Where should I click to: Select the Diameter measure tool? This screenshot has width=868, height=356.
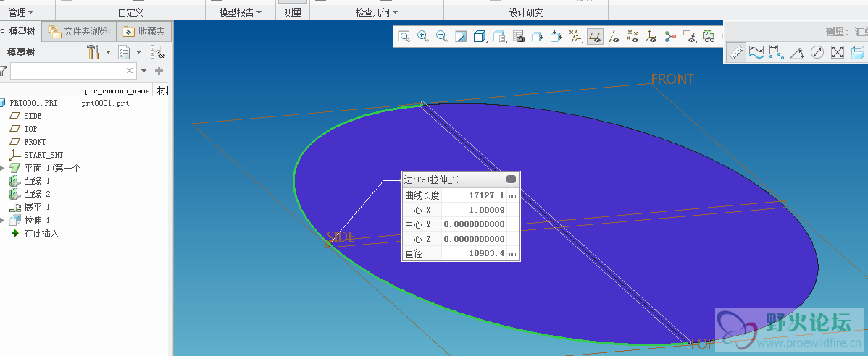pyautogui.click(x=817, y=53)
